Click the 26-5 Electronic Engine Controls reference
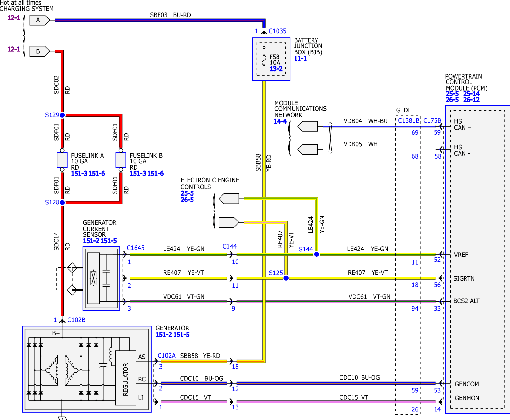This screenshot has height=420, width=510. 187,200
